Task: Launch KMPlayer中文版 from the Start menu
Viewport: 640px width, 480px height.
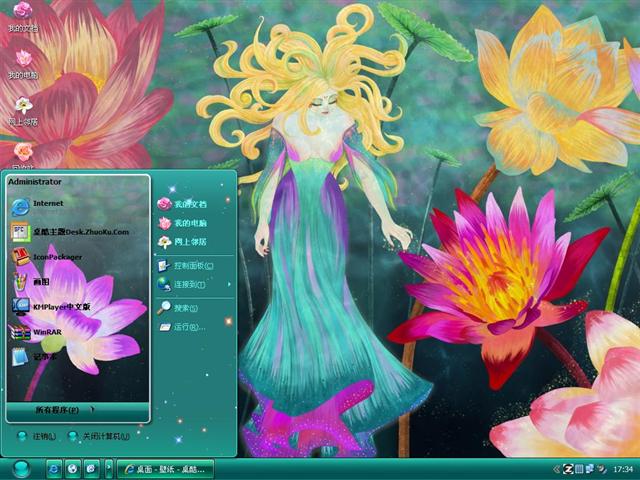Action: tap(60, 307)
